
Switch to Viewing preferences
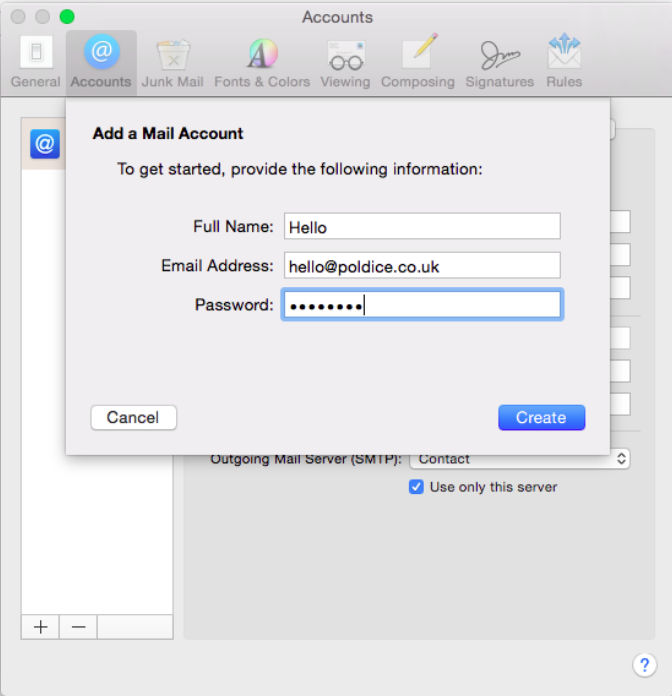[345, 62]
